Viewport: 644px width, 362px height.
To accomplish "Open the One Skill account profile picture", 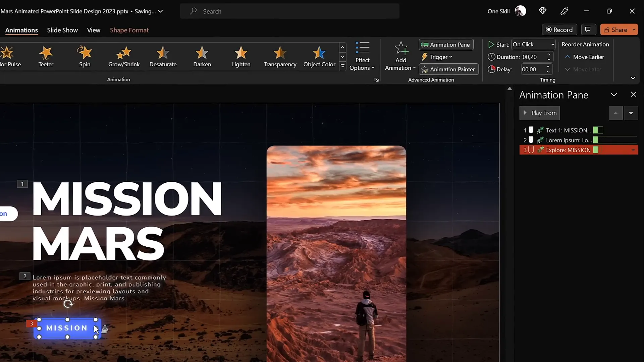I will point(520,11).
